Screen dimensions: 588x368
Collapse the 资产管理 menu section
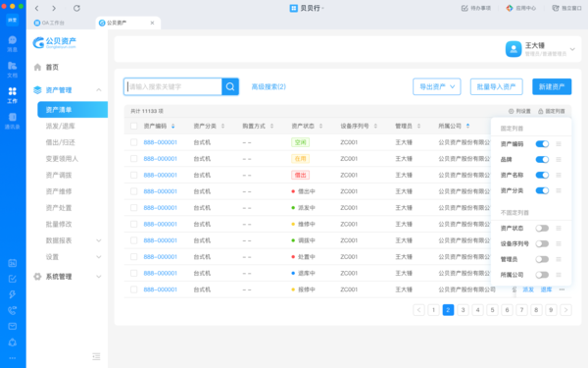tap(99, 90)
